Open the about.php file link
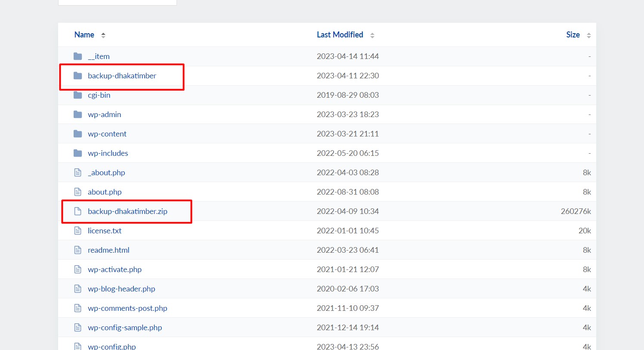The width and height of the screenshot is (644, 350). point(105,192)
